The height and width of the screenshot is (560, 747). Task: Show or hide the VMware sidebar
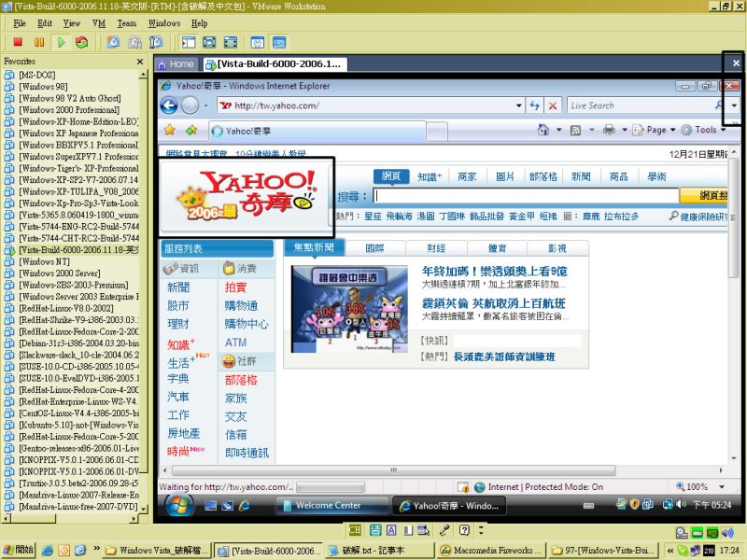[189, 42]
